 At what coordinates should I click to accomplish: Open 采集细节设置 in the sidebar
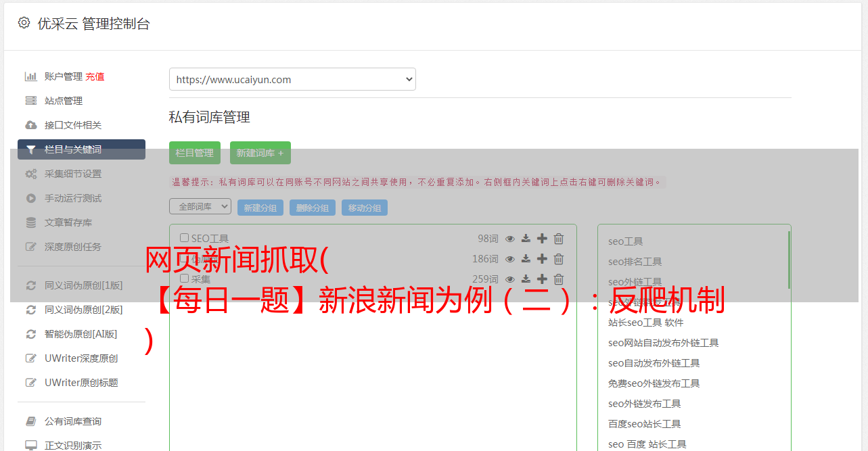[x=73, y=174]
